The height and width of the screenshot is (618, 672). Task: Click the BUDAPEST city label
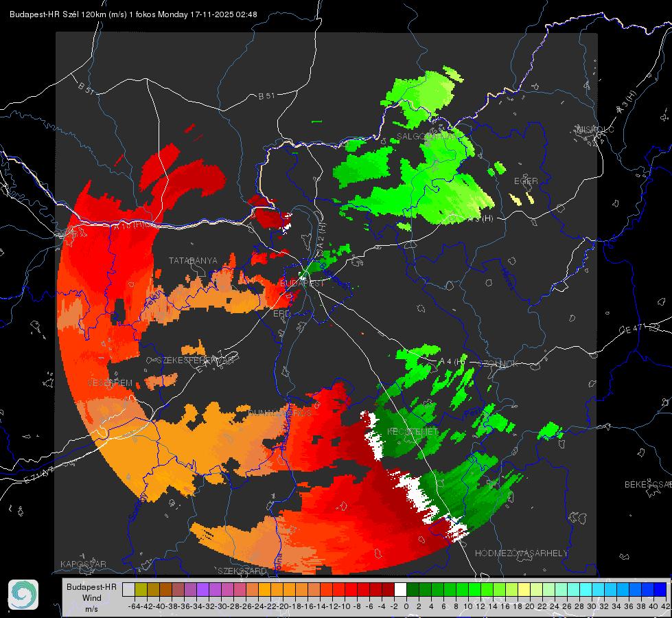(x=302, y=284)
